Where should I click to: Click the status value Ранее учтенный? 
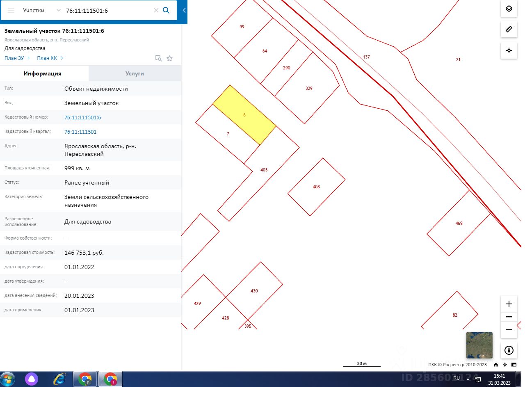87,183
